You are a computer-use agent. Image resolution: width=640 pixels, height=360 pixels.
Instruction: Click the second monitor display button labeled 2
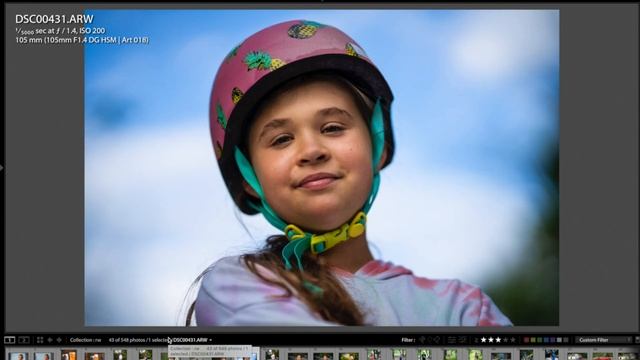24,340
